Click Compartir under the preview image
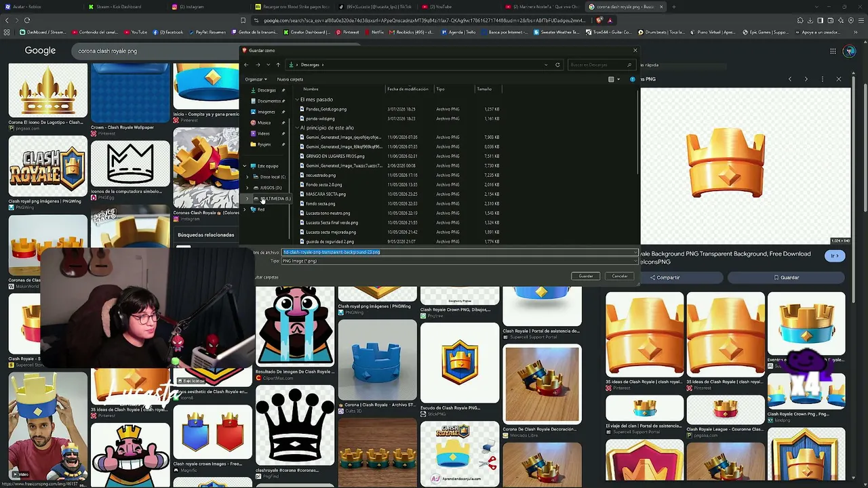Screen dimensions: 868x488 665,277
